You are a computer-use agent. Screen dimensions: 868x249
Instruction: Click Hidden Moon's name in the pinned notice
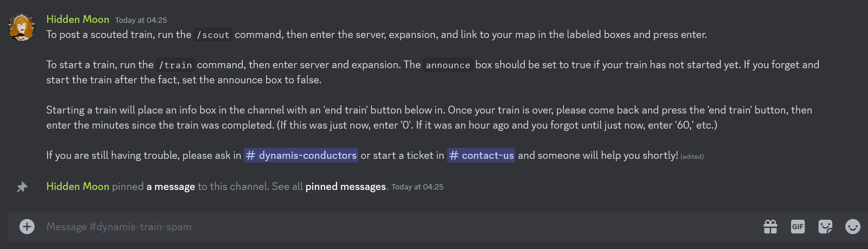click(78, 187)
